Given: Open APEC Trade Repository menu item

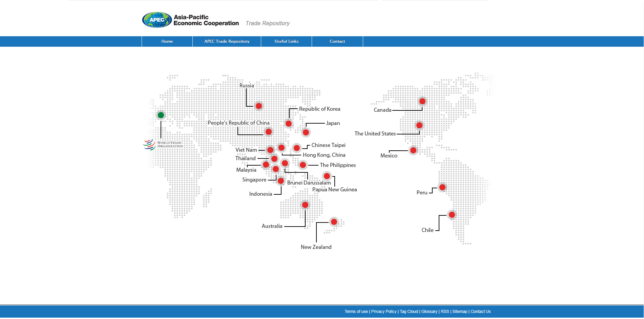Looking at the screenshot, I should (227, 41).
